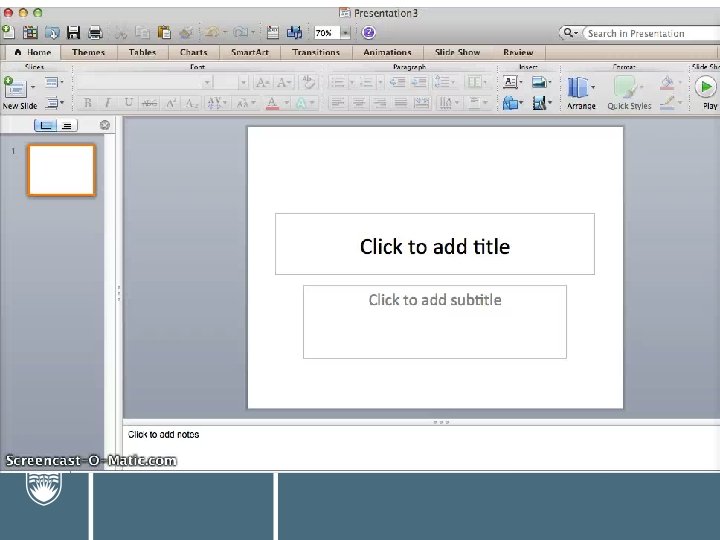Expand the New Slide layout arrow

pyautogui.click(x=33, y=86)
